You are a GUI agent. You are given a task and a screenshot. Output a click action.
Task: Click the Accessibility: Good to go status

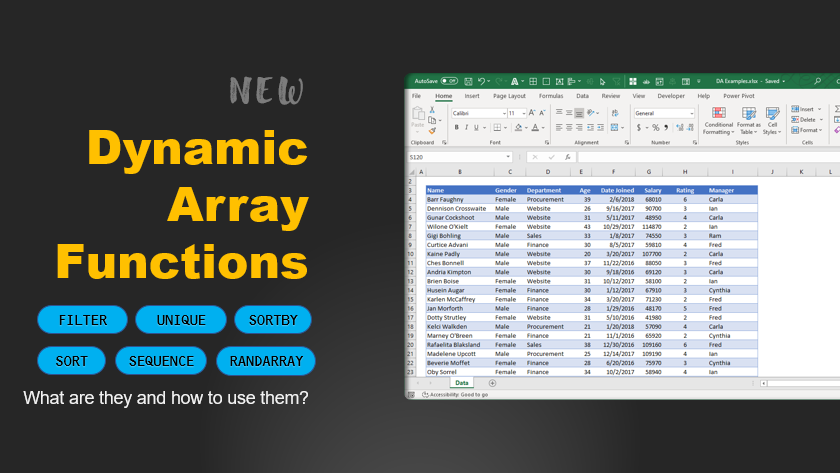pos(455,395)
